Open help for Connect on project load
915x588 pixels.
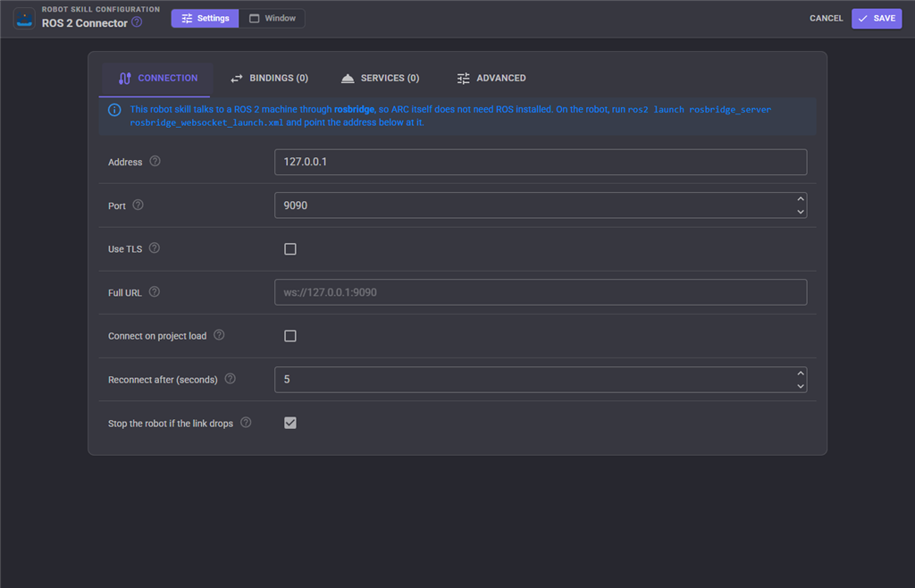coord(219,335)
